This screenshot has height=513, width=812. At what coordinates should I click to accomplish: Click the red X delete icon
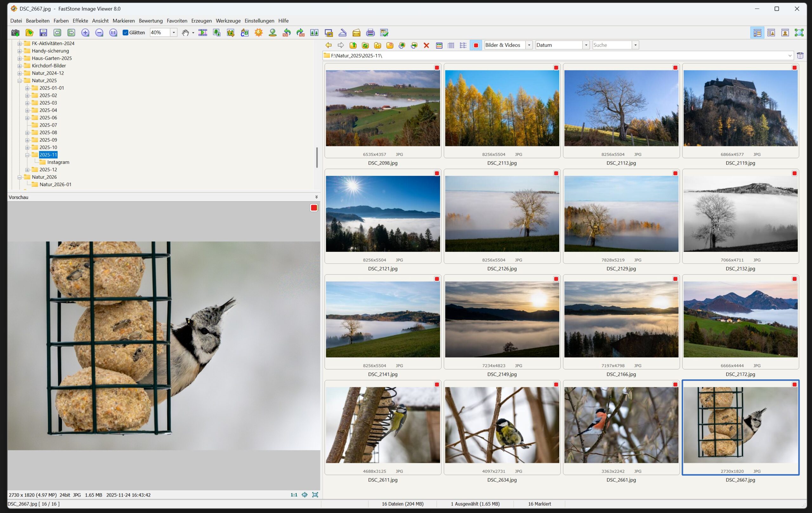pyautogui.click(x=426, y=45)
